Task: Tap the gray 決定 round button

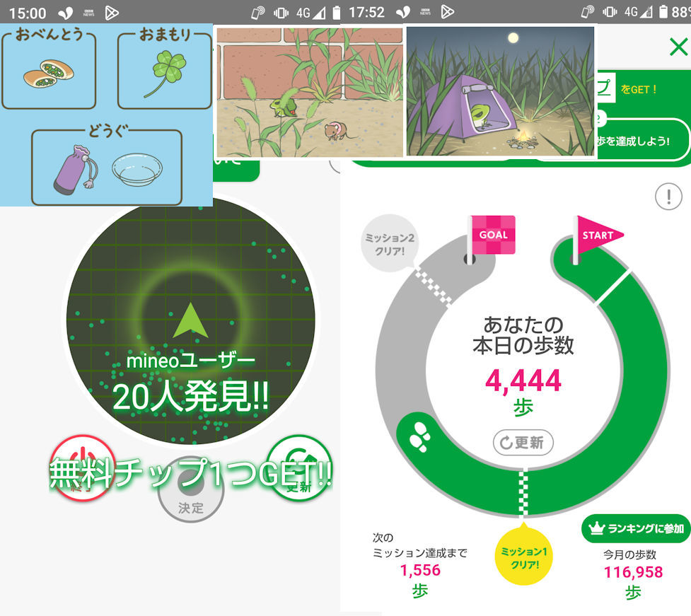Action: [x=191, y=489]
